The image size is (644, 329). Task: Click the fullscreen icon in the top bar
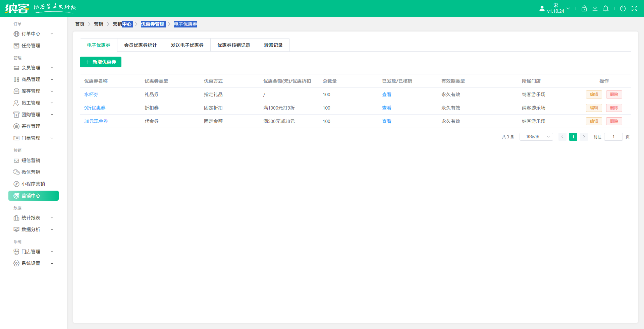coord(635,8)
